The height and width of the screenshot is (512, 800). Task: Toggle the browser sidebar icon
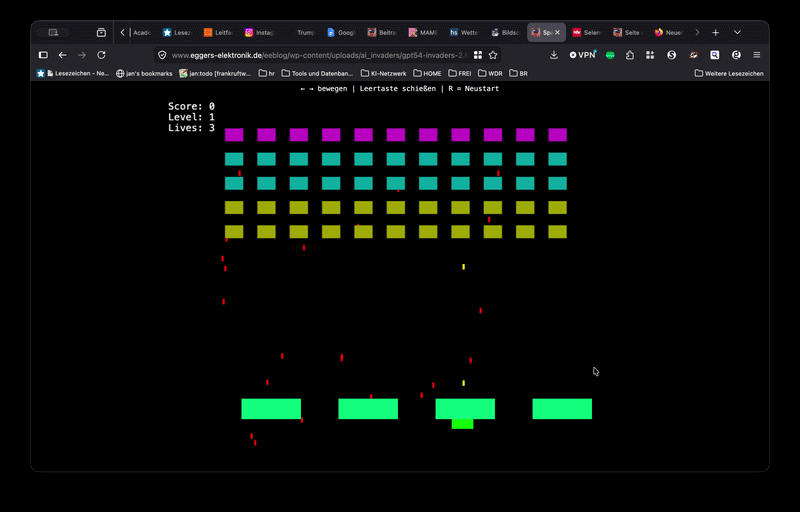click(43, 55)
